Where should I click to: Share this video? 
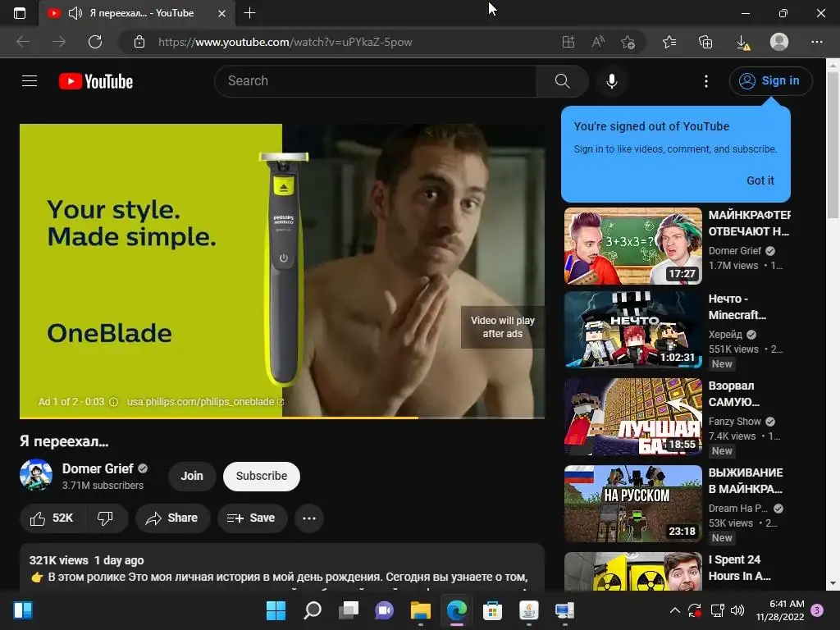coord(172,518)
